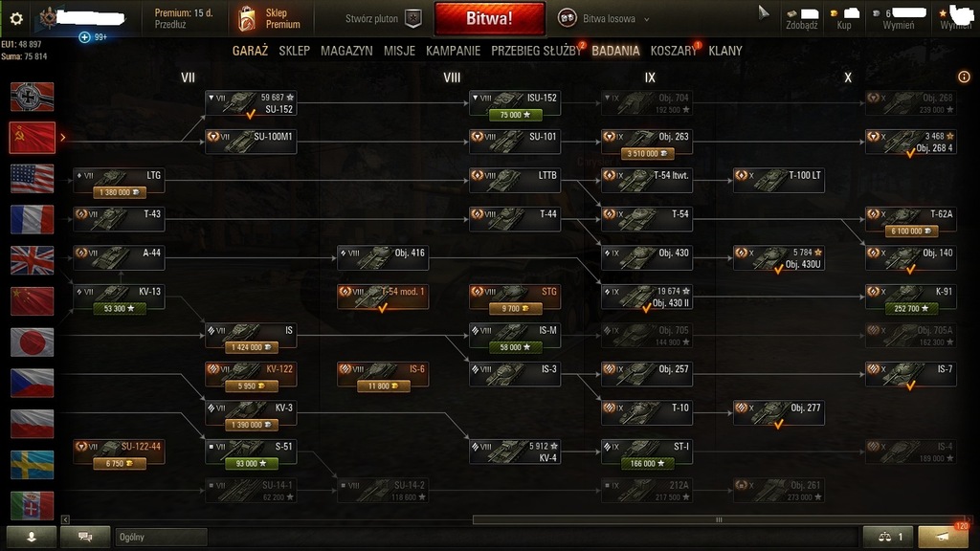Select the Obj. 277 tank node
Viewport: 980px width, 551px height.
pyautogui.click(x=779, y=413)
